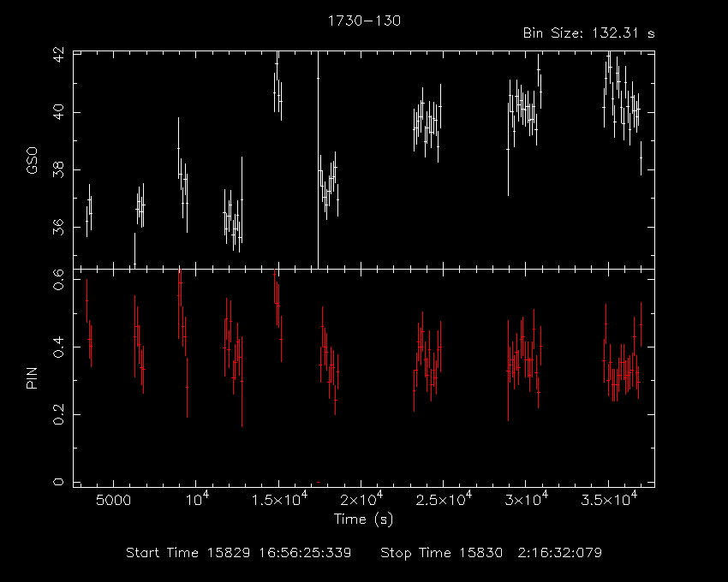Click the "36" tick label on GSO axis
728x582 pixels.
tap(58, 228)
